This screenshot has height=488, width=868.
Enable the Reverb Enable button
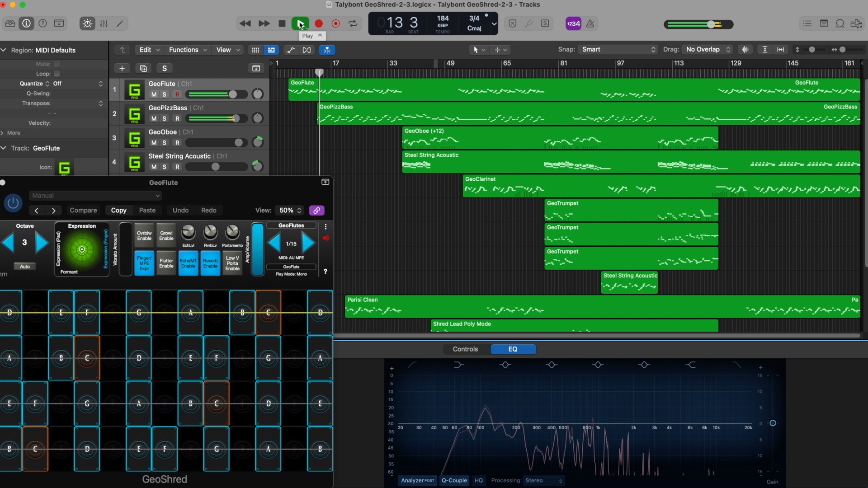coord(210,263)
